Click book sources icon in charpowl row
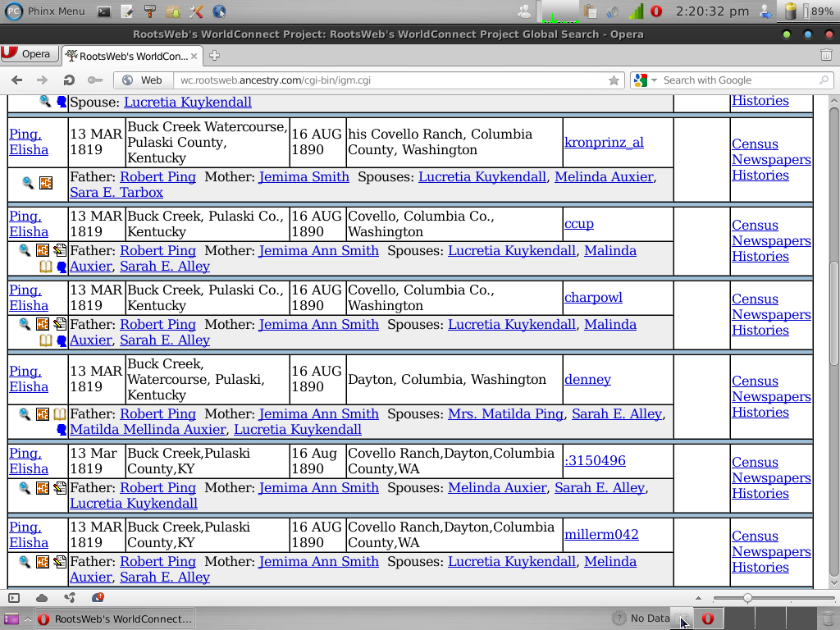 [x=46, y=340]
